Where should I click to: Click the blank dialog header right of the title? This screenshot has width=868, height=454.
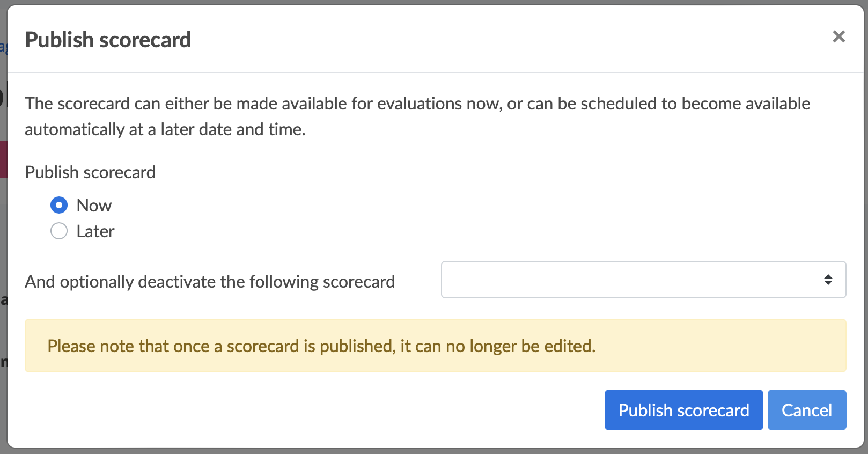click(483, 40)
